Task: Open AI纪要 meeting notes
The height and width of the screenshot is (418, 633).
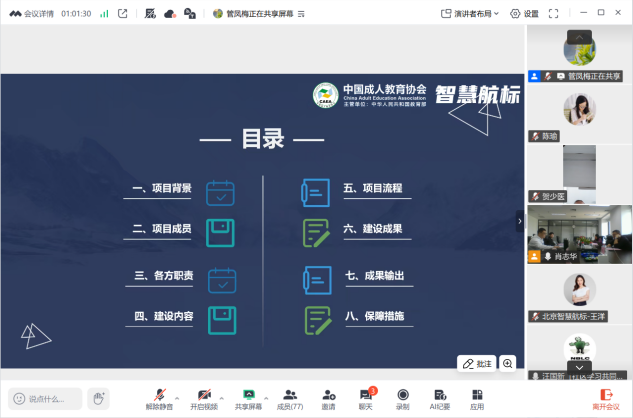Action: coord(440,396)
